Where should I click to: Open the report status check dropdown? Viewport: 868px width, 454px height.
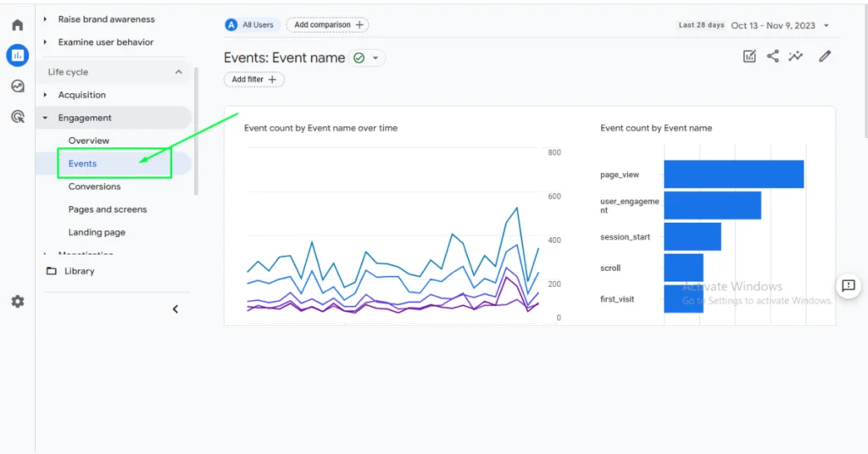pos(367,58)
